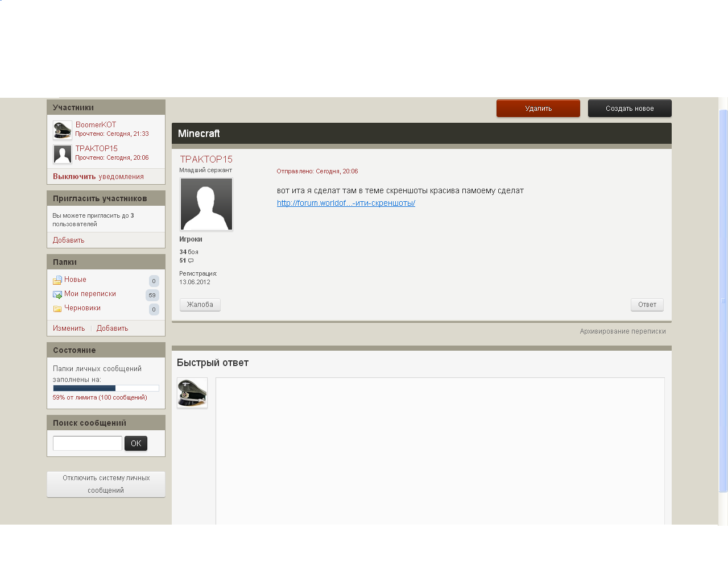Click the 34 боя statistic
Viewport: 728px width, 582px height.
(x=189, y=252)
